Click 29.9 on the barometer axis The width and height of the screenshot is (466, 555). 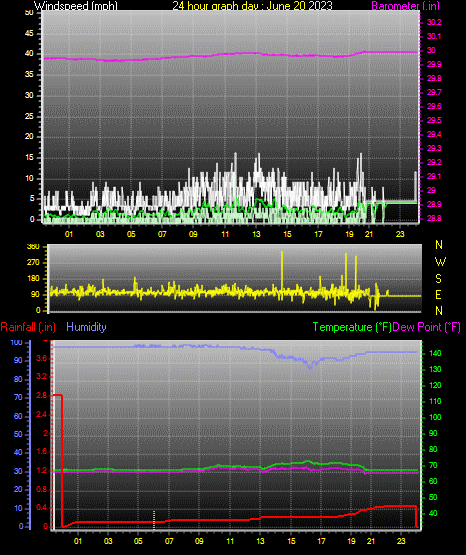click(x=434, y=64)
